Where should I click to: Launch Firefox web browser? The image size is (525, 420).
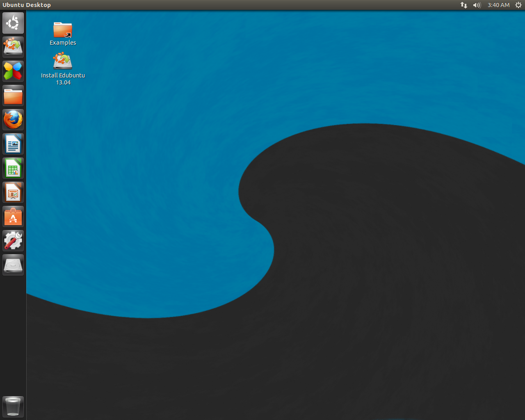[13, 120]
